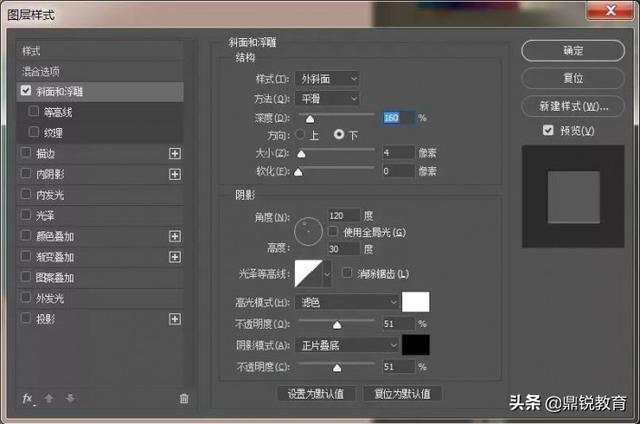This screenshot has width=640, height=424.
Task: Select direction 上 radio button
Action: pos(300,134)
